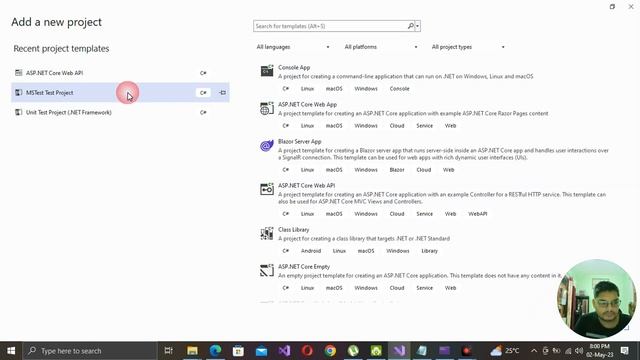The width and height of the screenshot is (640, 360).
Task: Select Blazor Server App template title
Action: tap(300, 142)
